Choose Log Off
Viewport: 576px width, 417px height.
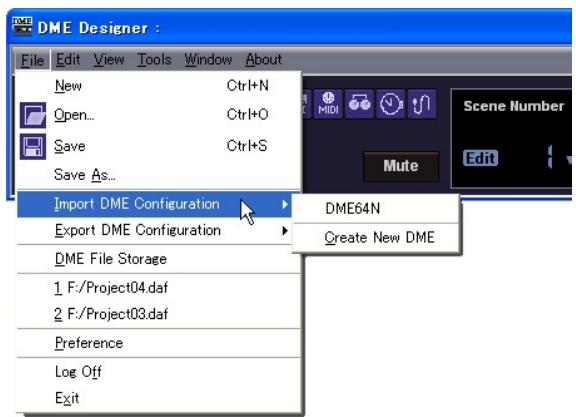coord(159,372)
